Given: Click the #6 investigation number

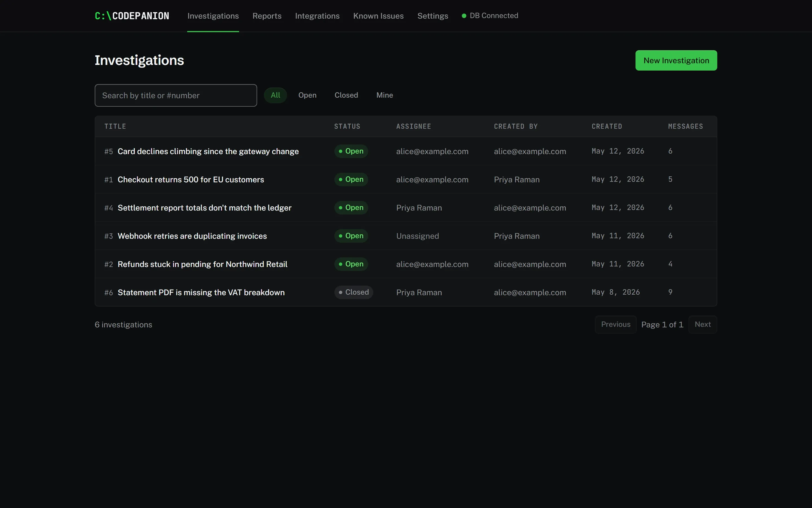Looking at the screenshot, I should pos(108,293).
